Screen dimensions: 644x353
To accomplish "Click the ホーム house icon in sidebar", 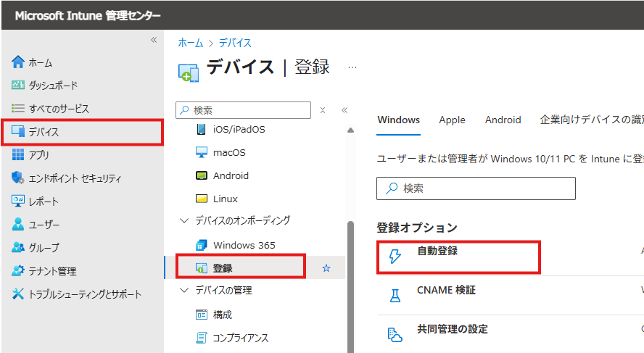I will pyautogui.click(x=17, y=62).
